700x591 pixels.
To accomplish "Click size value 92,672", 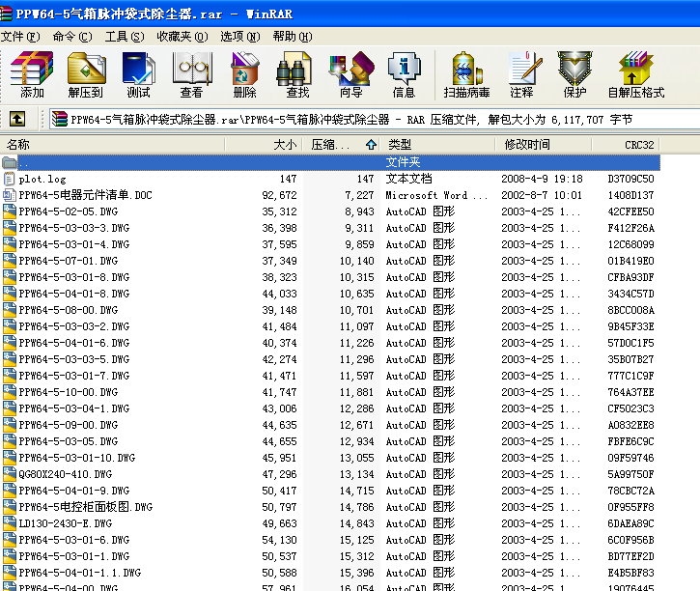I will tap(279, 195).
